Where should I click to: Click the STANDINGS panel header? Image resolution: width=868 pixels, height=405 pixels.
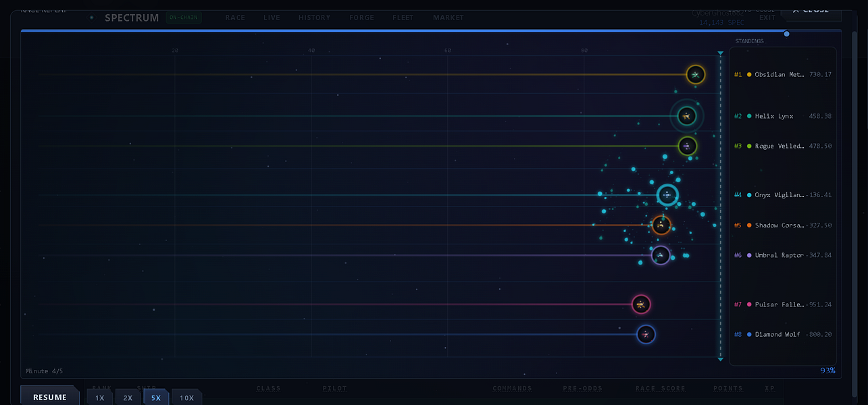(750, 41)
